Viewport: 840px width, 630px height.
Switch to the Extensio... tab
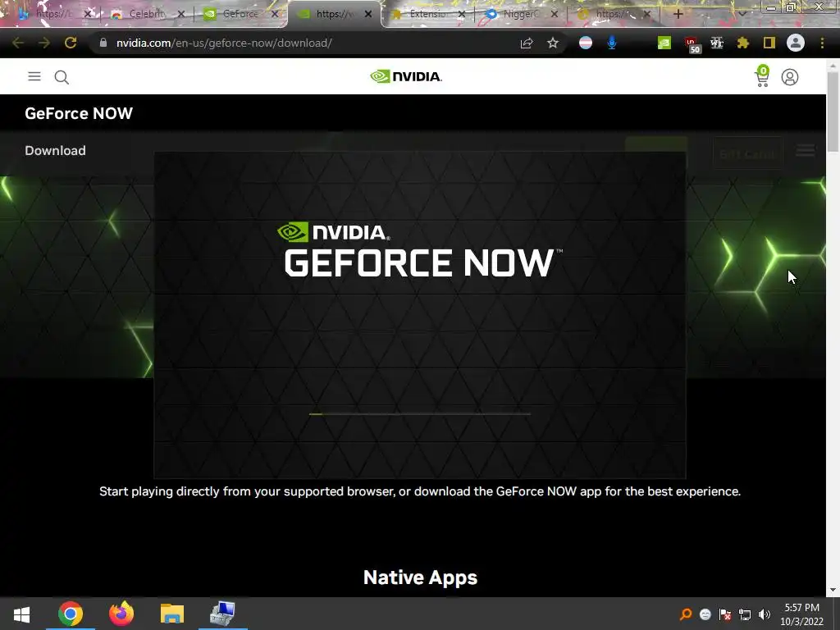click(427, 14)
